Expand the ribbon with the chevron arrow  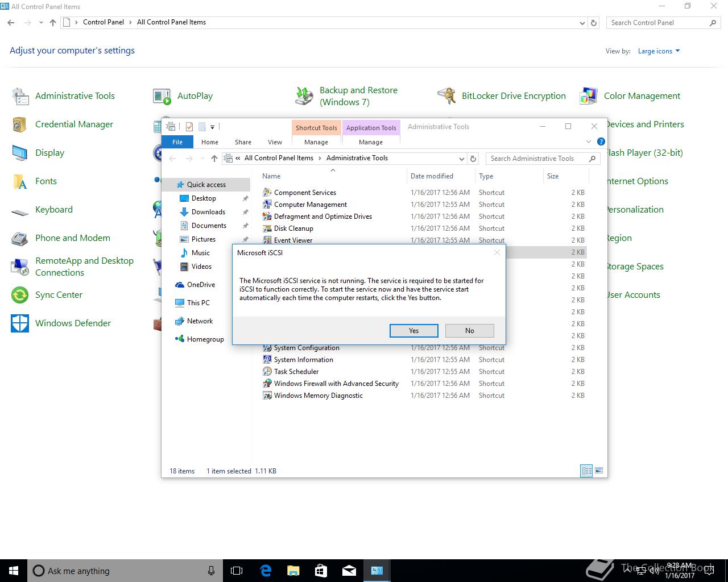589,142
